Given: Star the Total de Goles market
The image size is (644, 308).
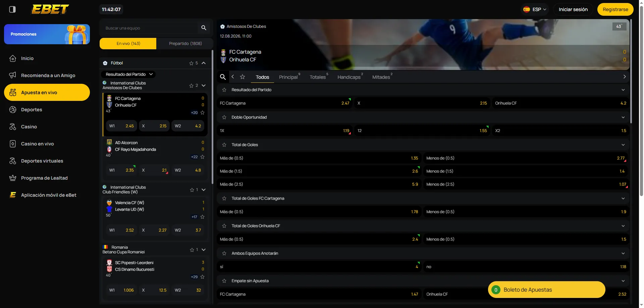Looking at the screenshot, I should pos(224,145).
